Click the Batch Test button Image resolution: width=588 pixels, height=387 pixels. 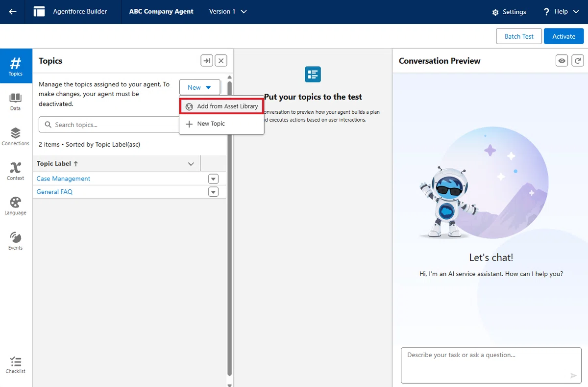[x=519, y=36]
